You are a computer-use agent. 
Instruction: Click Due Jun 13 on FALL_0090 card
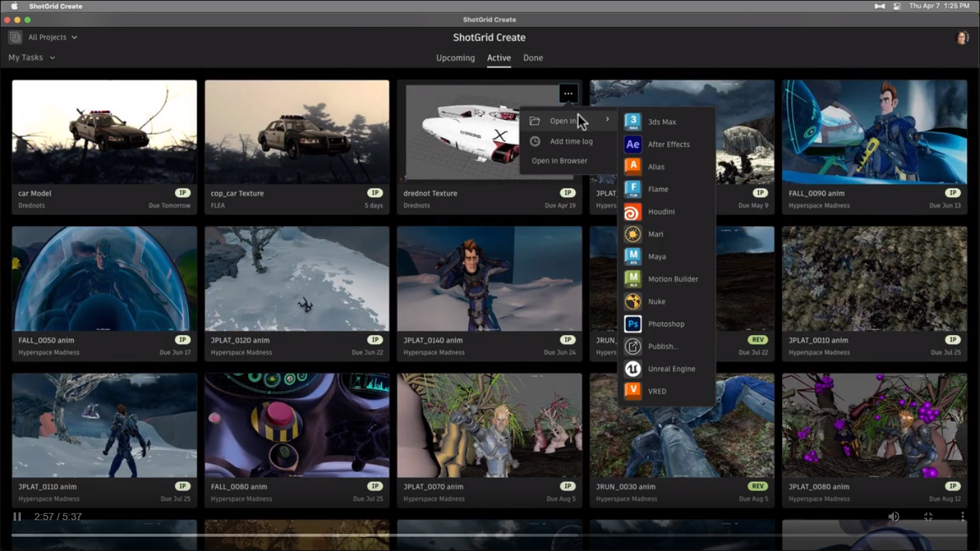[x=945, y=205]
